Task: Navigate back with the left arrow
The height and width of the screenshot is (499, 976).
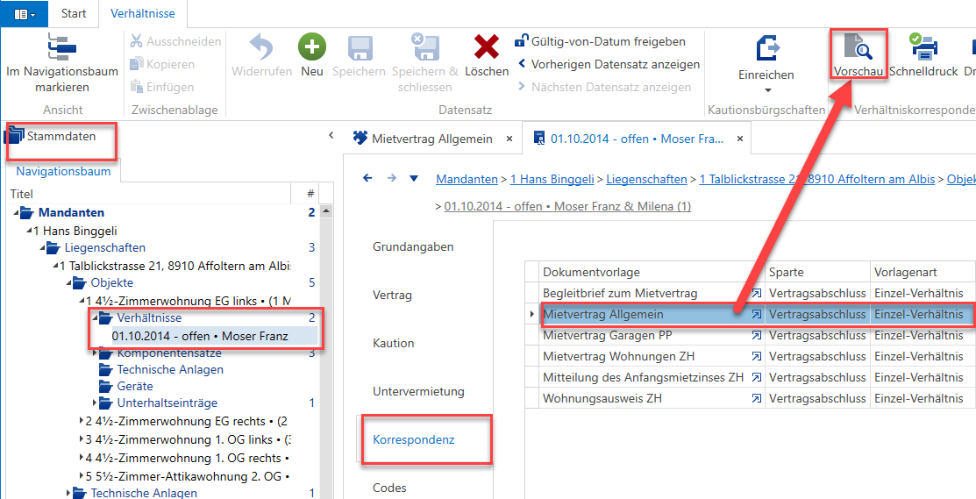Action: 367,179
